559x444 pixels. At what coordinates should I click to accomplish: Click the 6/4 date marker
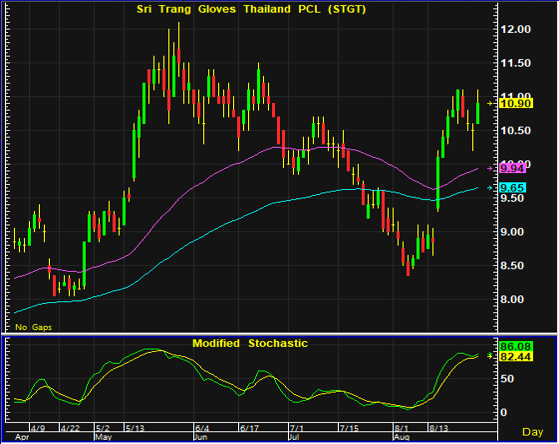click(202, 428)
